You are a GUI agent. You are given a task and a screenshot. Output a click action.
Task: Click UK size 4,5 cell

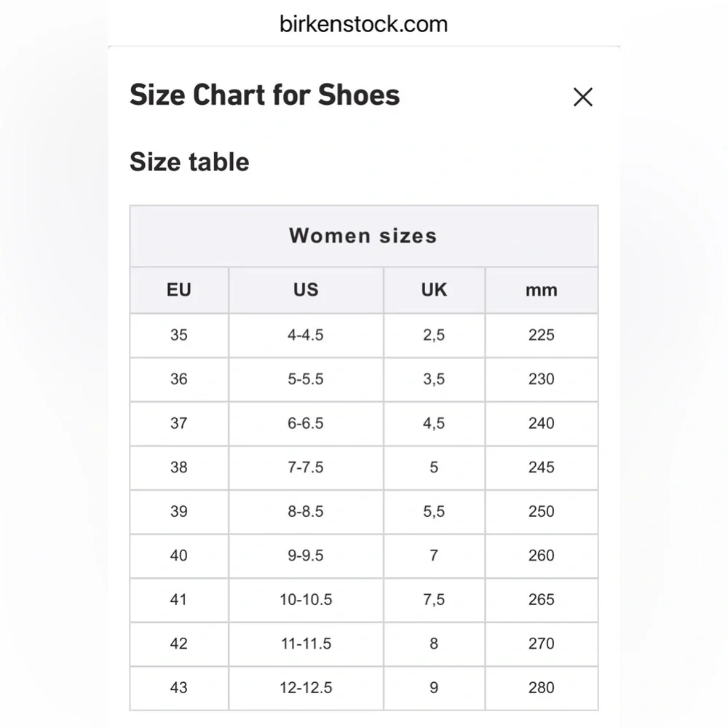tap(434, 423)
